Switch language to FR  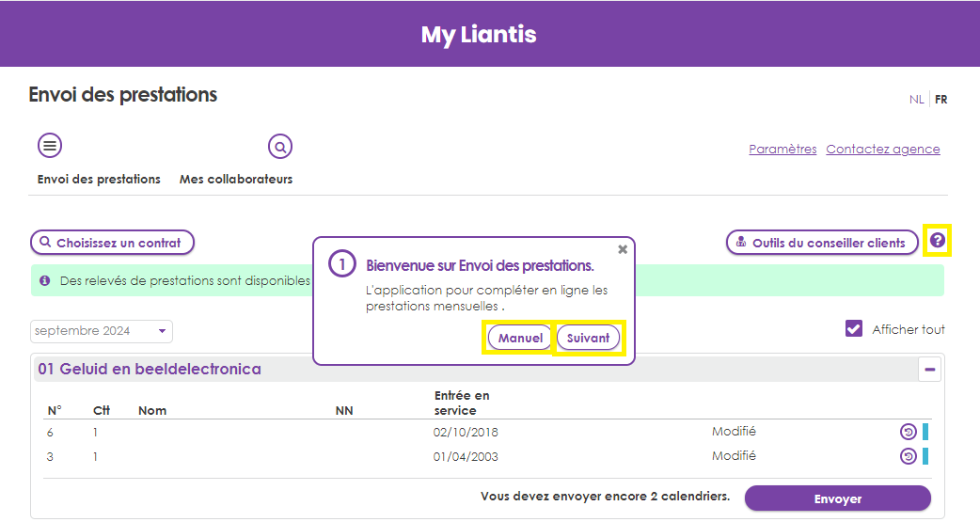940,100
